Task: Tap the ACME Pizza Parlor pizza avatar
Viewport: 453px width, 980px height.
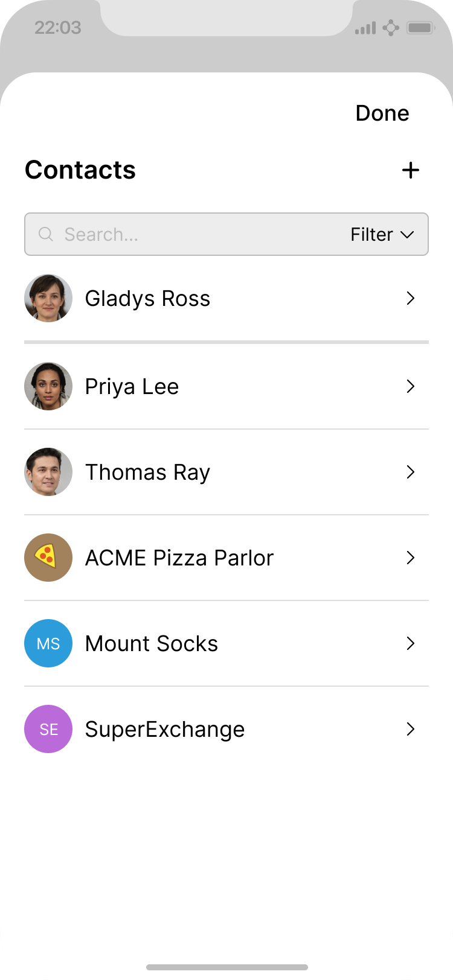Action: [48, 558]
